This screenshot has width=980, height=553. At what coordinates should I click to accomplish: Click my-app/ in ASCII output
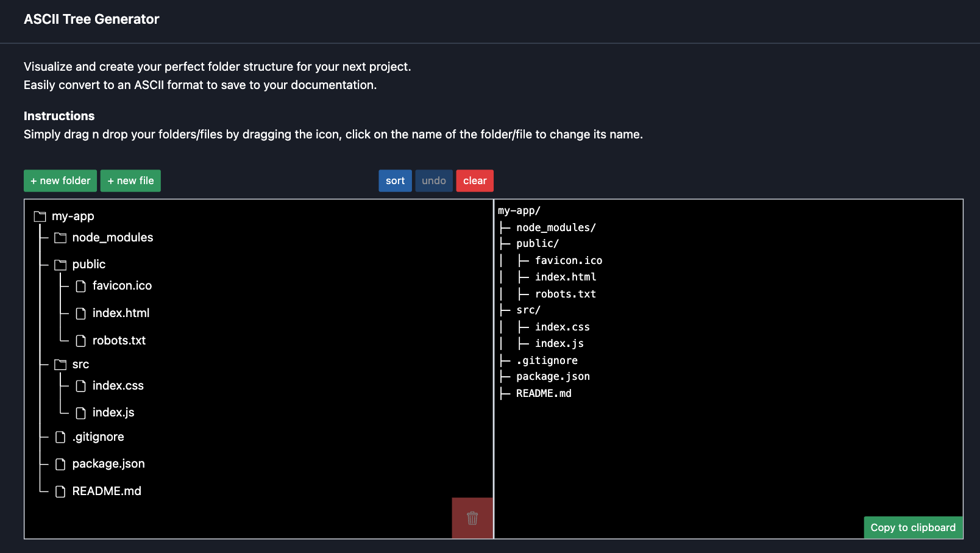click(x=519, y=210)
